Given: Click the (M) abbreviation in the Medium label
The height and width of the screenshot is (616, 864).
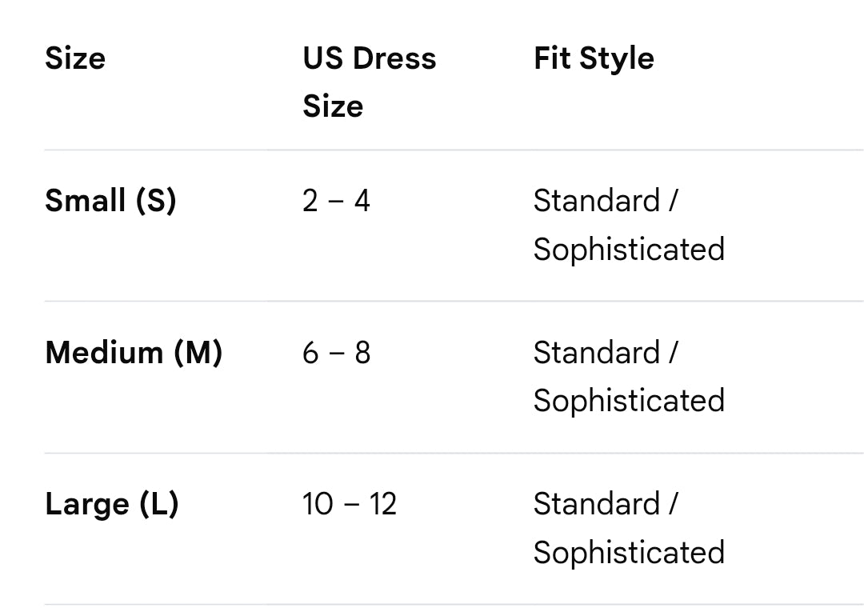Looking at the screenshot, I should click(198, 352).
